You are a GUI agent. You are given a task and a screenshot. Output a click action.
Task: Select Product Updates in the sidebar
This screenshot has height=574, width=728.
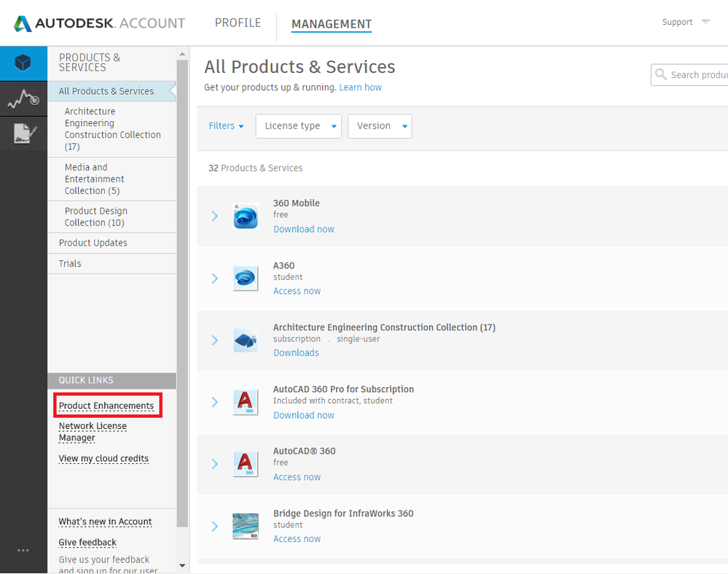click(x=93, y=243)
